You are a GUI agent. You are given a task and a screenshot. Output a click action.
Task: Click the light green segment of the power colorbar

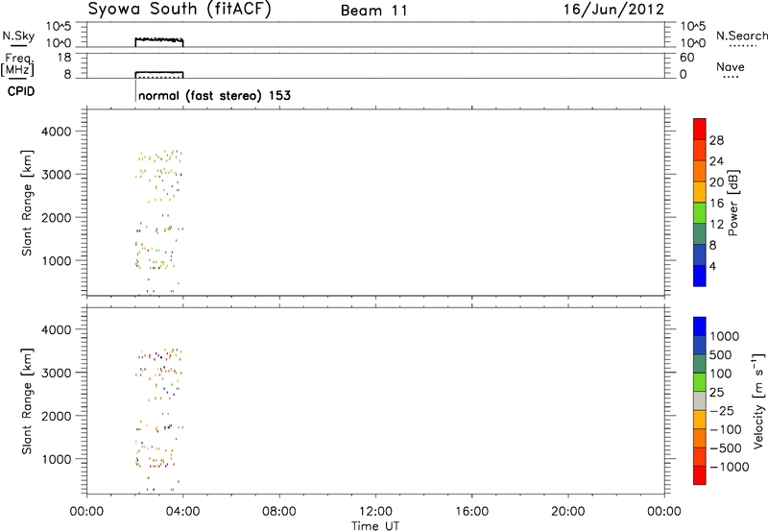[700, 213]
